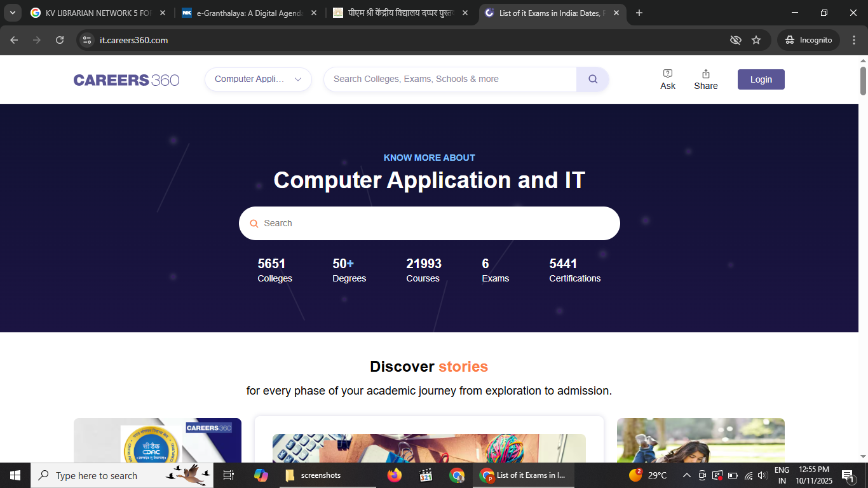
Task: Expand the Computer Application domain dropdown
Action: pos(258,79)
